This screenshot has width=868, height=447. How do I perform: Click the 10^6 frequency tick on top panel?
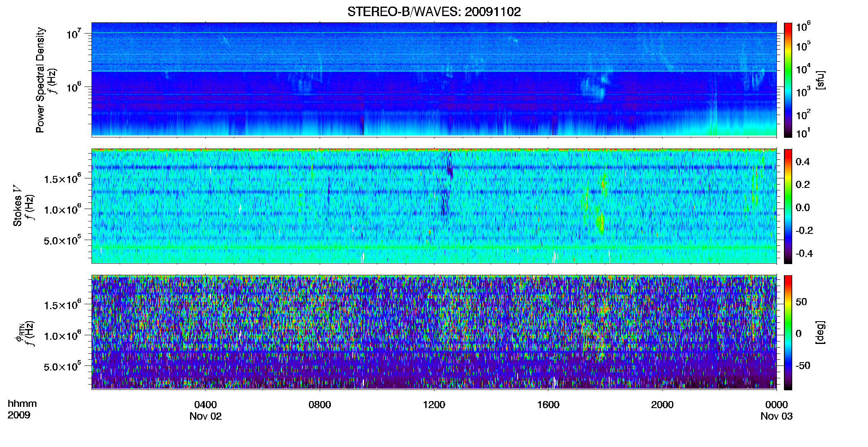click(x=73, y=87)
